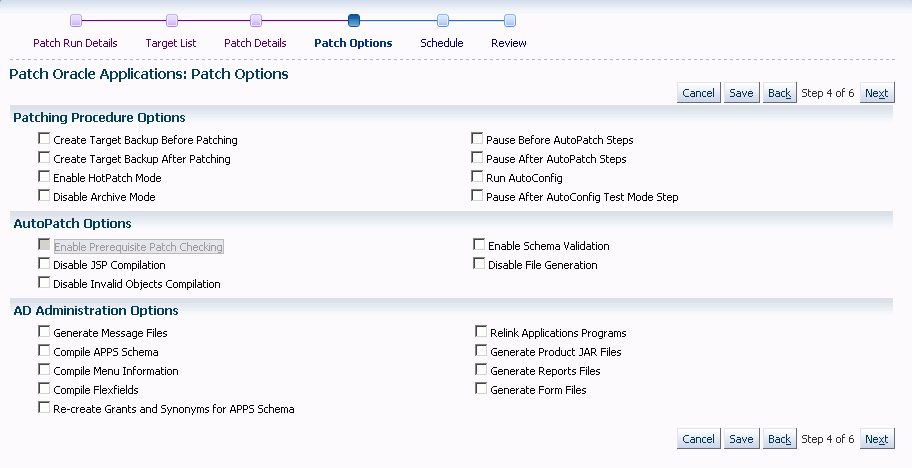Select the Patch Options step label
The height and width of the screenshot is (468, 912).
pyautogui.click(x=353, y=43)
